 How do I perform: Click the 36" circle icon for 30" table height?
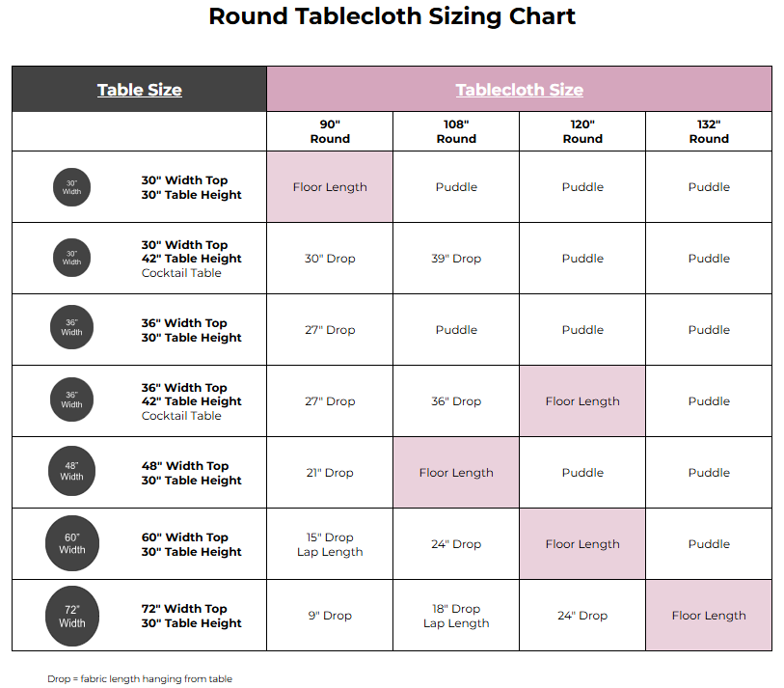[72, 329]
